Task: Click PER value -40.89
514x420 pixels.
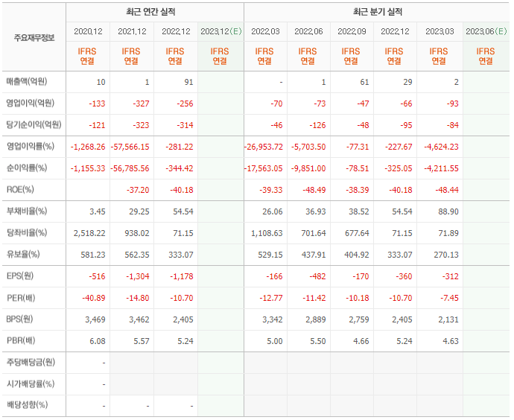Action: (x=94, y=298)
